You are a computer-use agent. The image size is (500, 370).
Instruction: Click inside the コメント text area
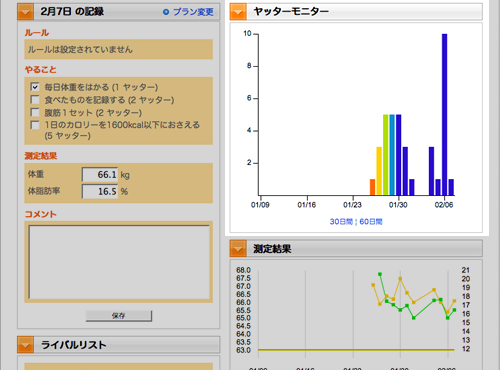(119, 262)
